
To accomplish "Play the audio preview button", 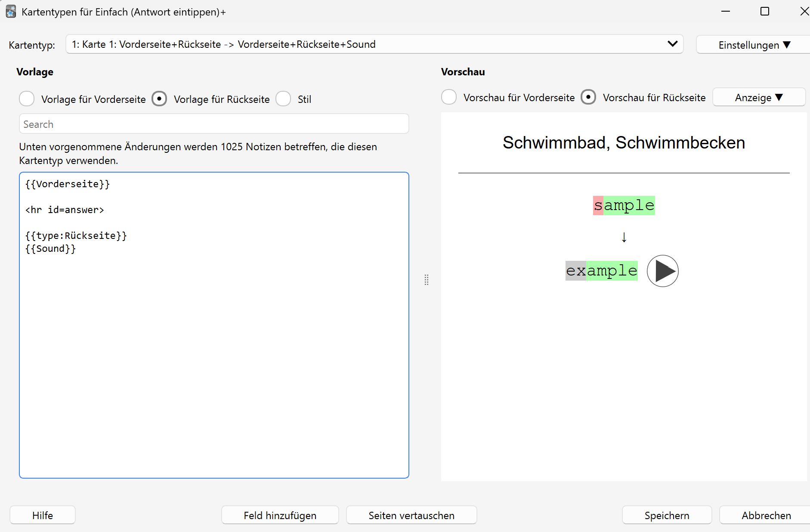I will [x=662, y=271].
